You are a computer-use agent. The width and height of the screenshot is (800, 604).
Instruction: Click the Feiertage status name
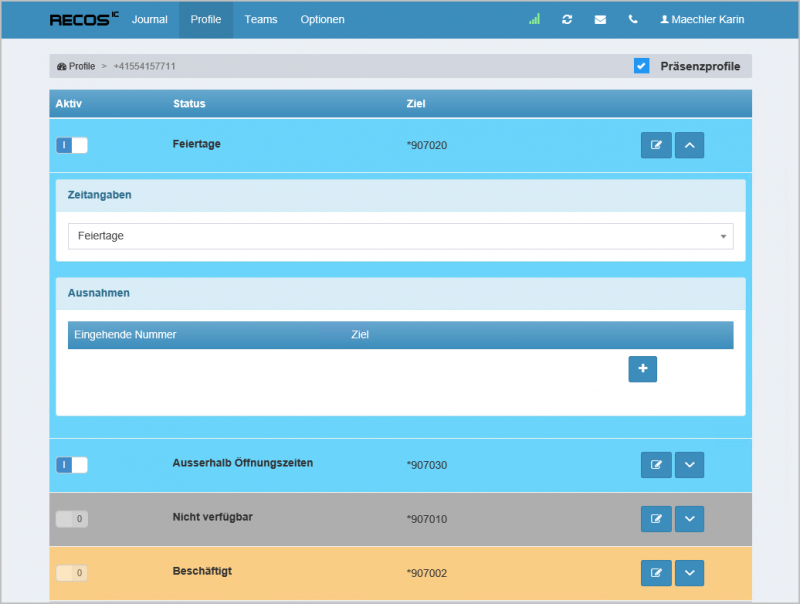pos(196,144)
